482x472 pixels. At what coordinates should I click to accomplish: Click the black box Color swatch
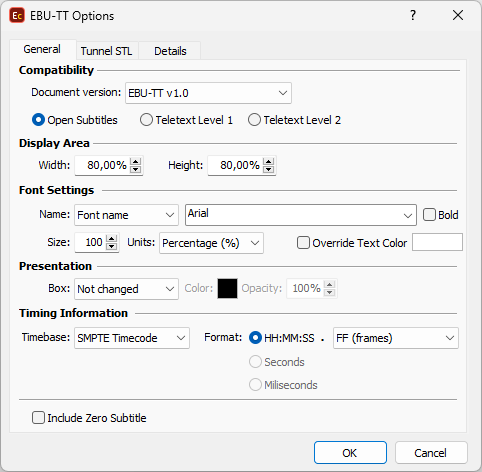pyautogui.click(x=227, y=288)
